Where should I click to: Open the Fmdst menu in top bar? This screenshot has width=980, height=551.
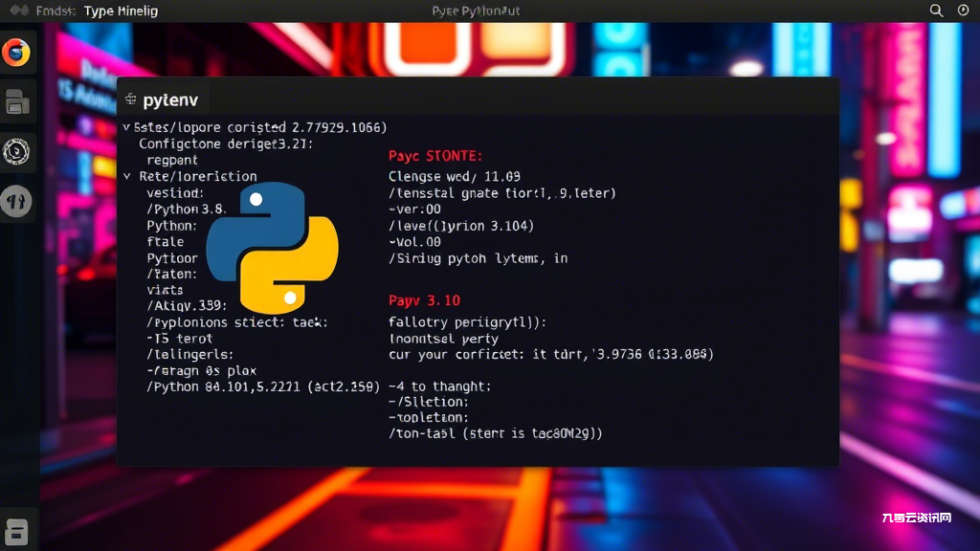[56, 11]
